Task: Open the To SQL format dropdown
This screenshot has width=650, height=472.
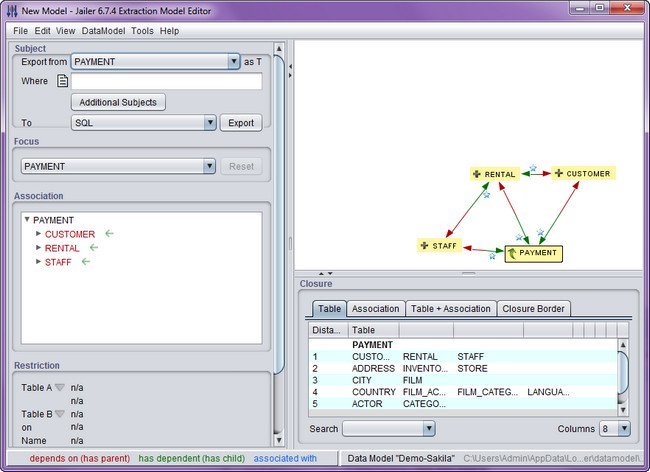Action: 210,123
